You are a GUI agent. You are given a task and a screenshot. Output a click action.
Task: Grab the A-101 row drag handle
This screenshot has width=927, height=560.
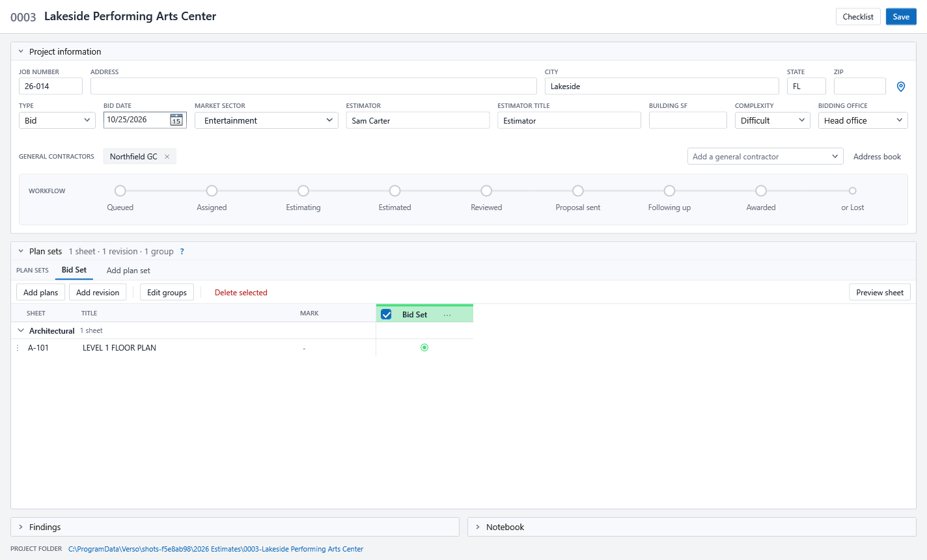click(18, 348)
